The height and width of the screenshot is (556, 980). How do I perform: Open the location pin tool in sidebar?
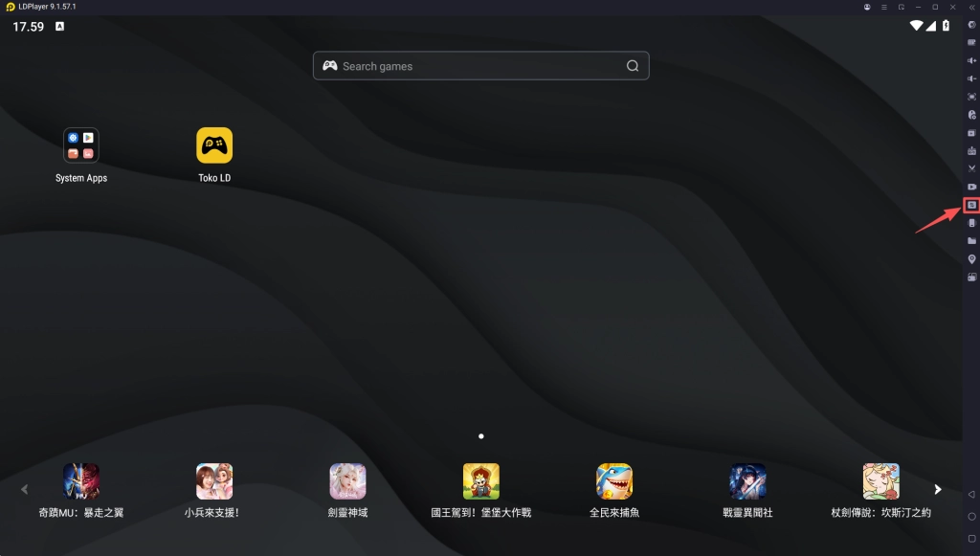point(971,259)
